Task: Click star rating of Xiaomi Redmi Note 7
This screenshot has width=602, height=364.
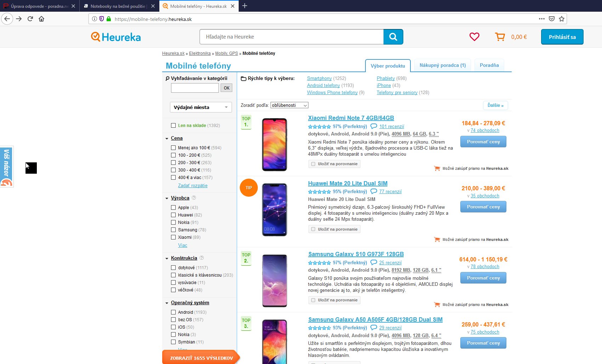Action: coord(319,127)
